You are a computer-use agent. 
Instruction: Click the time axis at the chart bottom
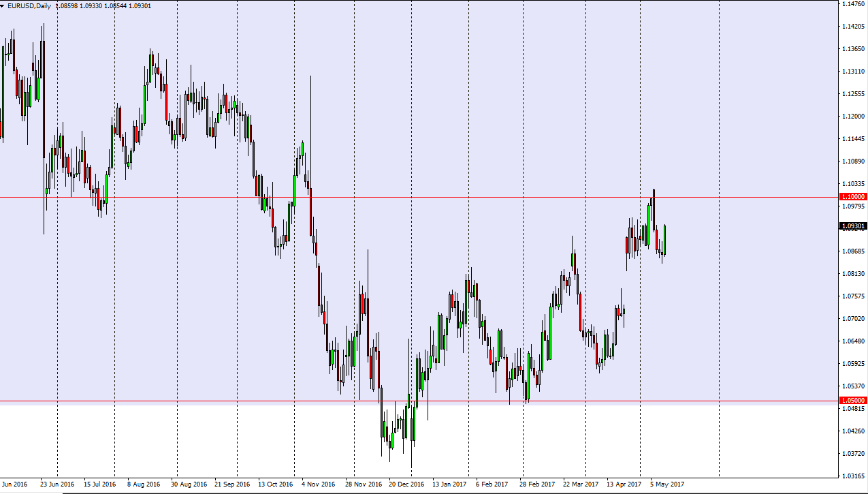coord(436,485)
